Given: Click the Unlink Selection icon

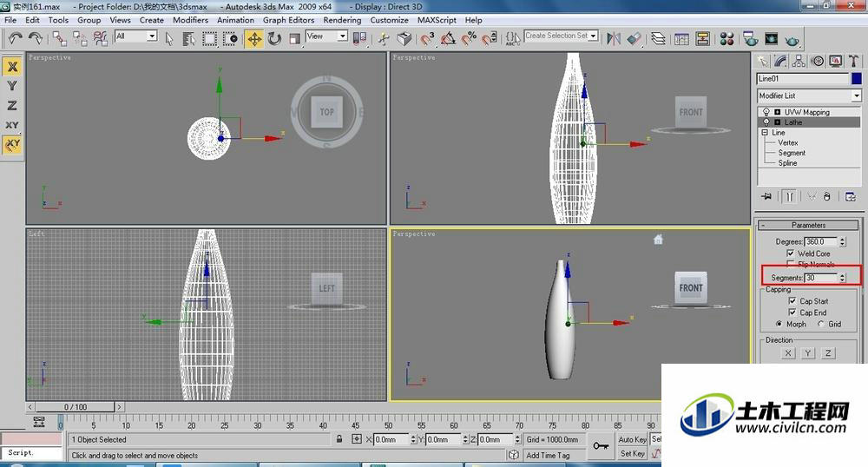Looking at the screenshot, I should (x=80, y=38).
